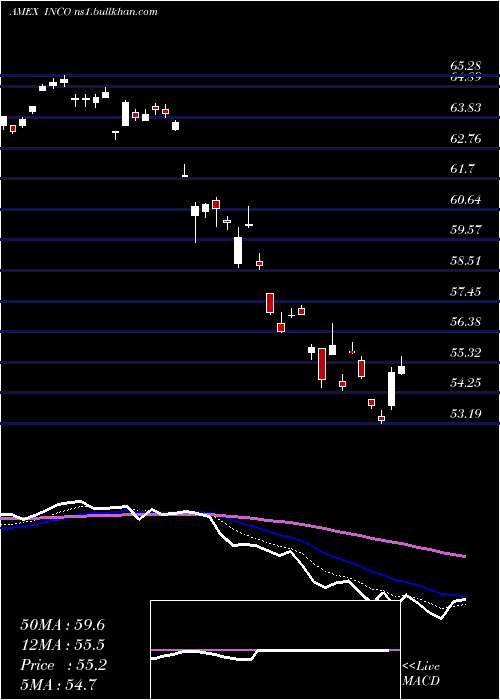Click the 53.19 price axis label
The width and height of the screenshot is (500, 700).
click(466, 414)
